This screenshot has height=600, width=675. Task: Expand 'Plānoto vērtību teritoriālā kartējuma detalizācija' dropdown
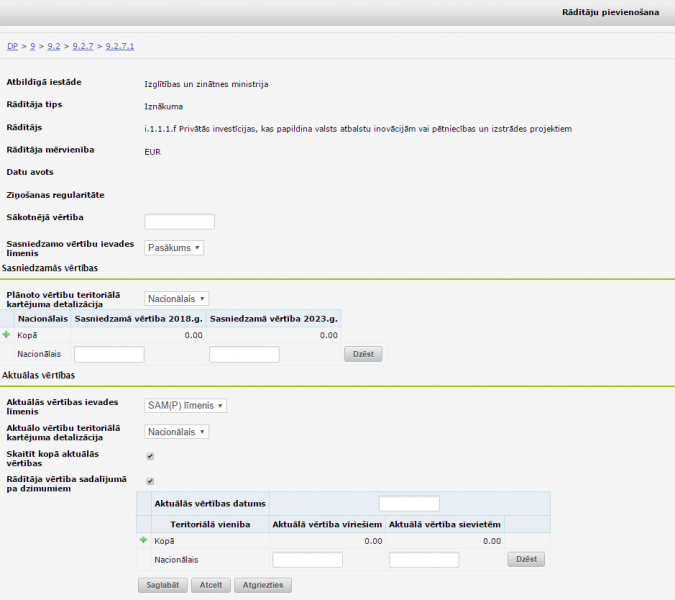click(x=176, y=298)
